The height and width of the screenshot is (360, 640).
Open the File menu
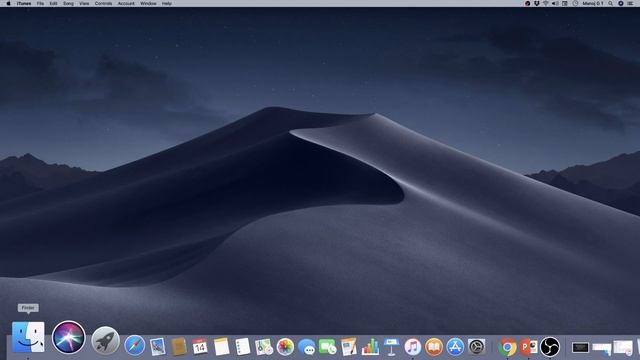tap(40, 3)
